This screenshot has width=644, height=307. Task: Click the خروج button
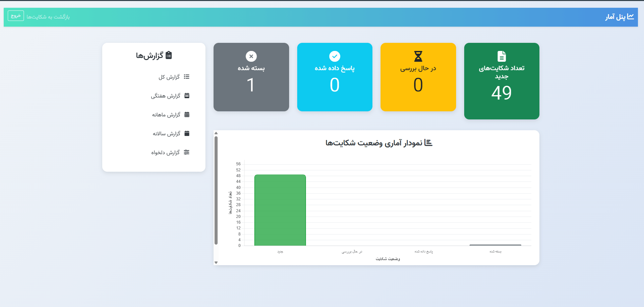16,16
